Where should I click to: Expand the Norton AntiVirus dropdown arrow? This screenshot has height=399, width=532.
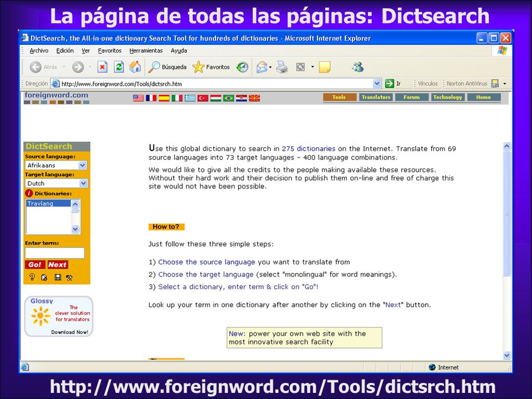coord(505,84)
